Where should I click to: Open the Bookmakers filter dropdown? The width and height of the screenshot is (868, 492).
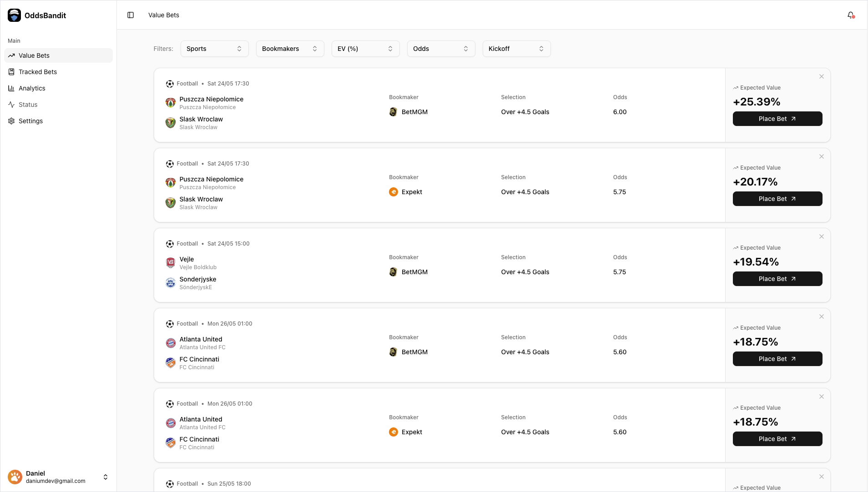pos(289,49)
